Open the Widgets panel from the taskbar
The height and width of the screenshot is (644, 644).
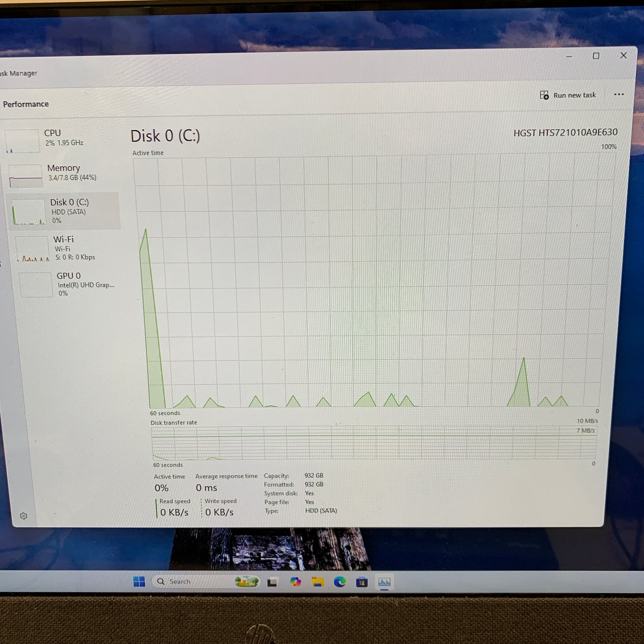point(246,582)
